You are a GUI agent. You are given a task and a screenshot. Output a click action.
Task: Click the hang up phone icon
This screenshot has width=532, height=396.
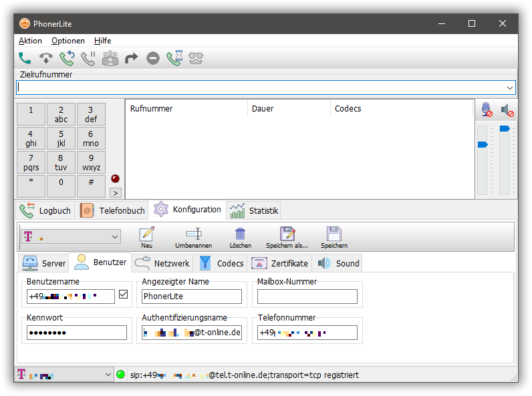tap(46, 58)
